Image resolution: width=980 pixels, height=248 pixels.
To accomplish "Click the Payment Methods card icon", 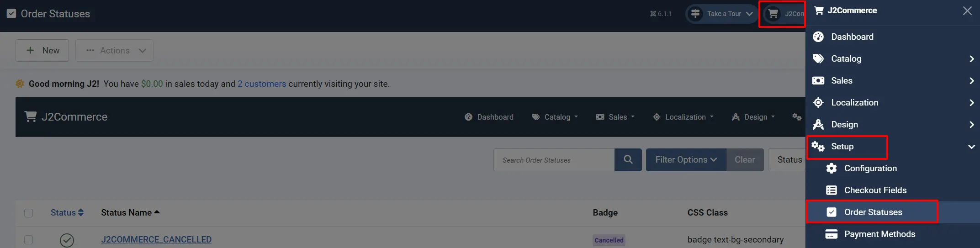I will click(832, 234).
